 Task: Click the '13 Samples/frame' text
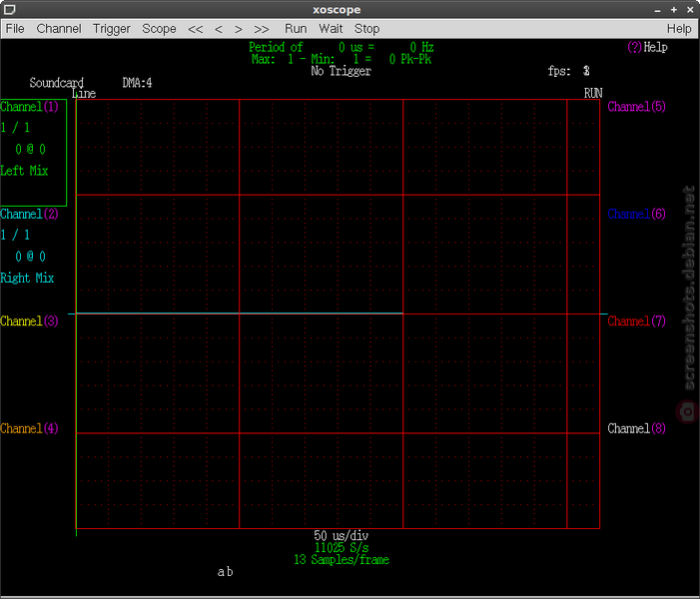pos(342,560)
